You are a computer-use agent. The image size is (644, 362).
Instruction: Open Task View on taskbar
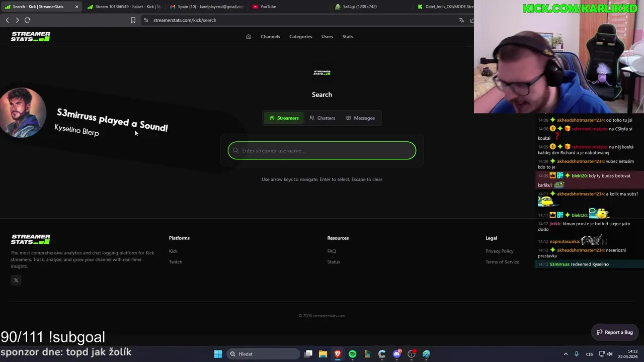(308, 354)
